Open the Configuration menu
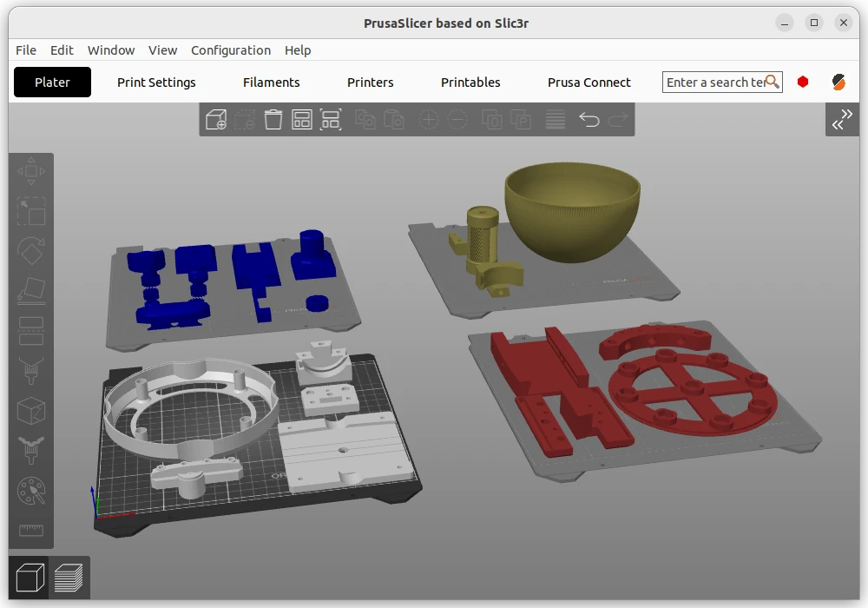Screen dimensions: 868x608 coord(231,50)
